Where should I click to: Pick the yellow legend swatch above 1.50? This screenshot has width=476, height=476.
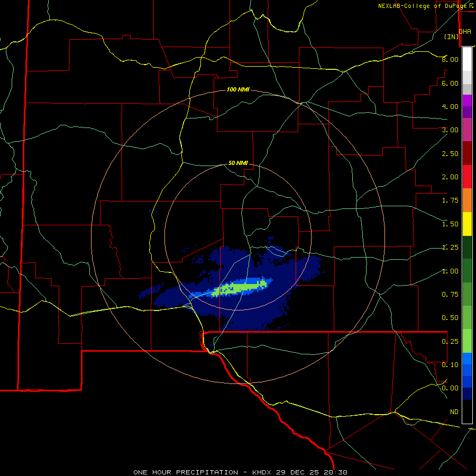tap(467, 224)
